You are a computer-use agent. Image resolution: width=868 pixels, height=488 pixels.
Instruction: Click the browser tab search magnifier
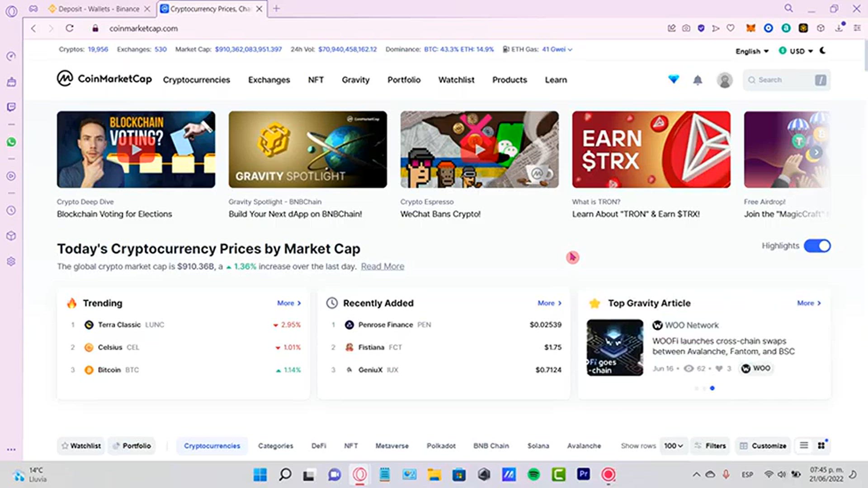(x=789, y=8)
